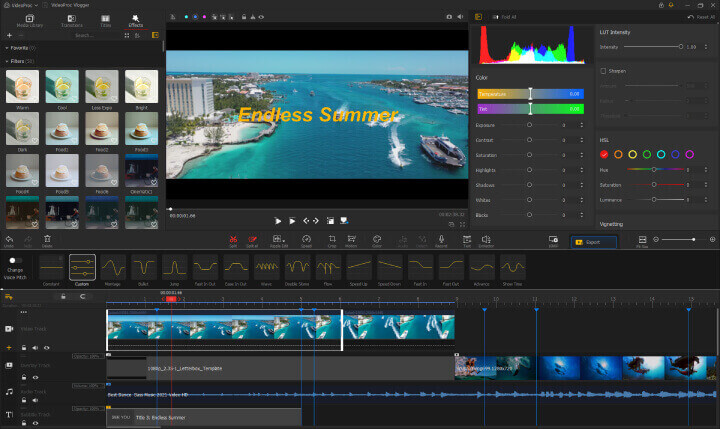This screenshot has height=429, width=720.
Task: Click the Export button
Action: tap(593, 241)
